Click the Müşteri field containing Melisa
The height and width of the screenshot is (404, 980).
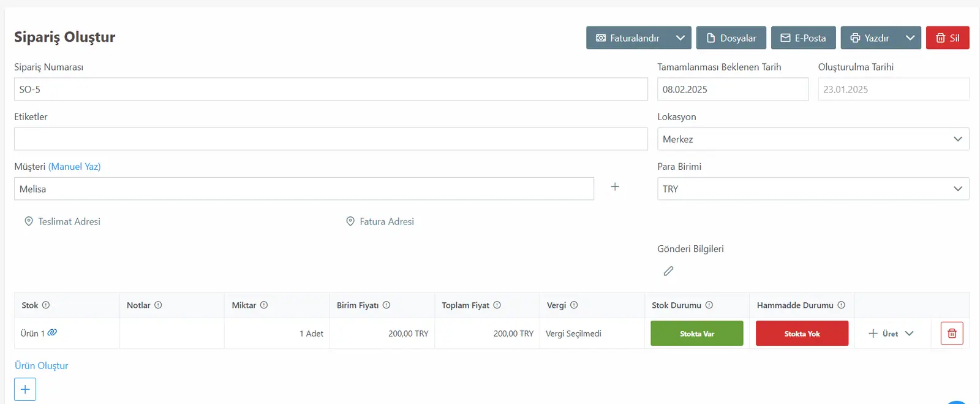tap(304, 189)
